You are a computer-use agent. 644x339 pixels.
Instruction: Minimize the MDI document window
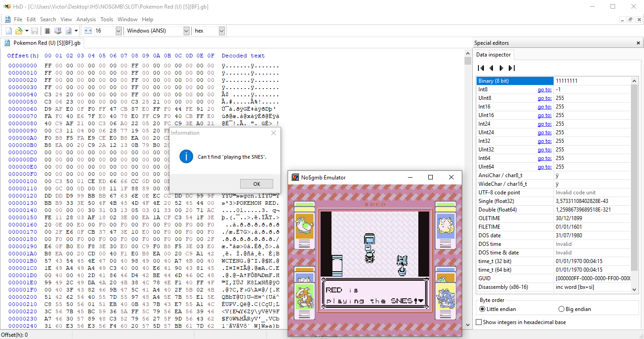coord(623,19)
